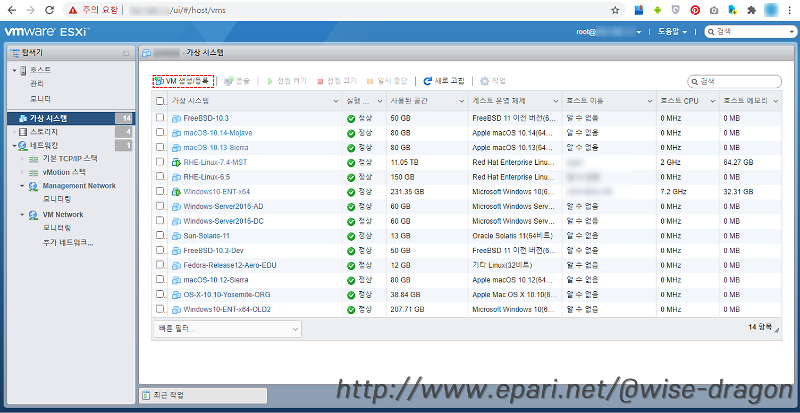
Task: Collapse the 네트워킹 tree node
Action: (x=15, y=145)
